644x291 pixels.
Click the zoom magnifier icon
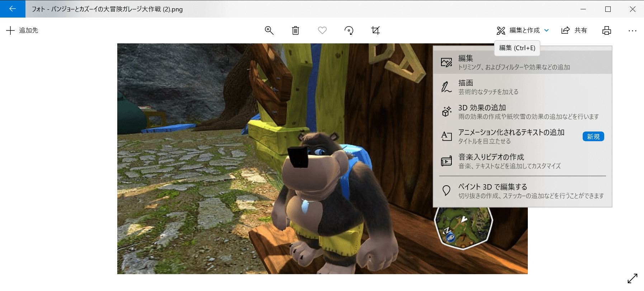click(269, 30)
